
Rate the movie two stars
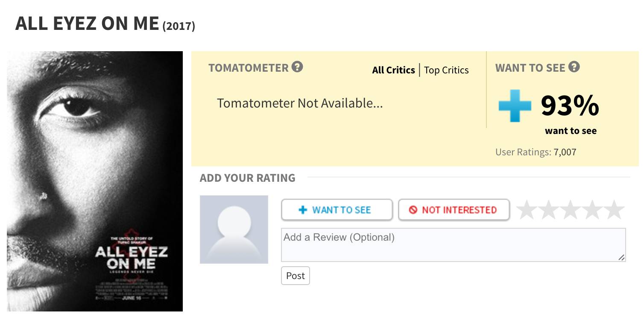pyautogui.click(x=549, y=210)
